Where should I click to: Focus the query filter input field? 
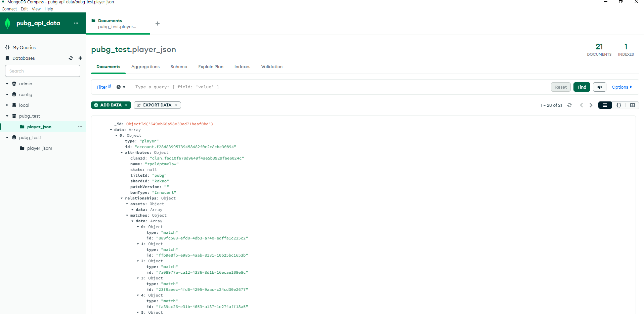[339, 87]
